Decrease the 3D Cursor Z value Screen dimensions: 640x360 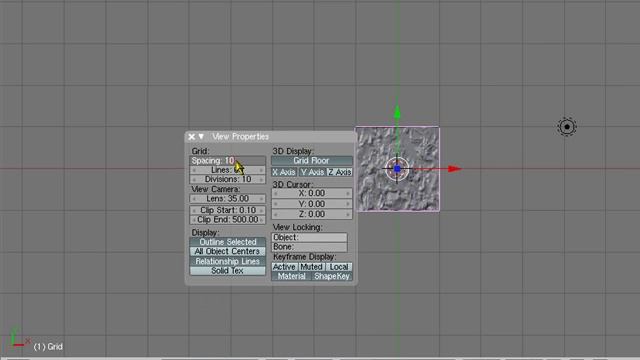(276, 214)
